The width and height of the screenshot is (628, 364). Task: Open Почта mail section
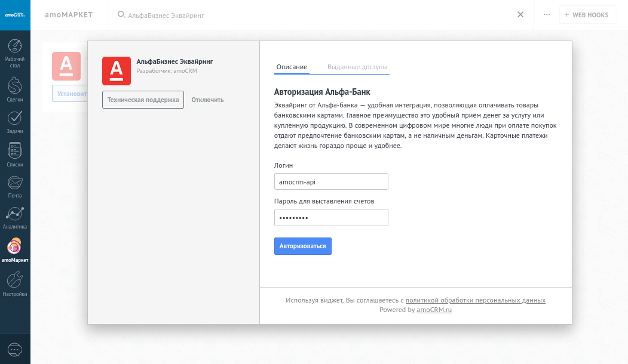click(x=15, y=186)
